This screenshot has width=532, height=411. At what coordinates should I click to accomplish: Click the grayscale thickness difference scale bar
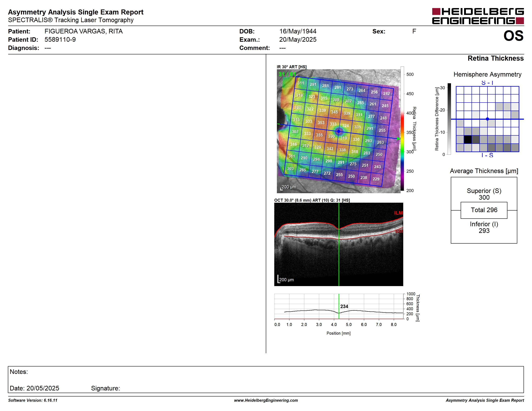[449, 119]
